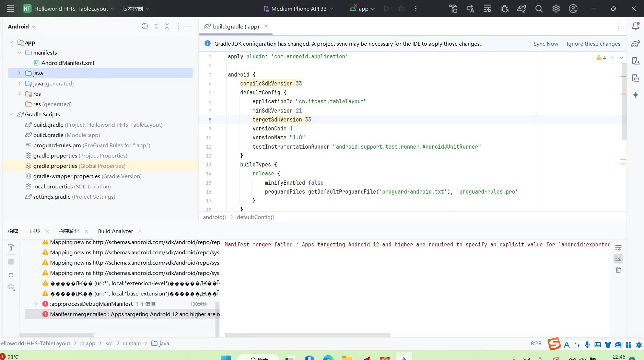The image size is (644, 360).
Task: Open the main hamburger menu
Action: pos(10,9)
